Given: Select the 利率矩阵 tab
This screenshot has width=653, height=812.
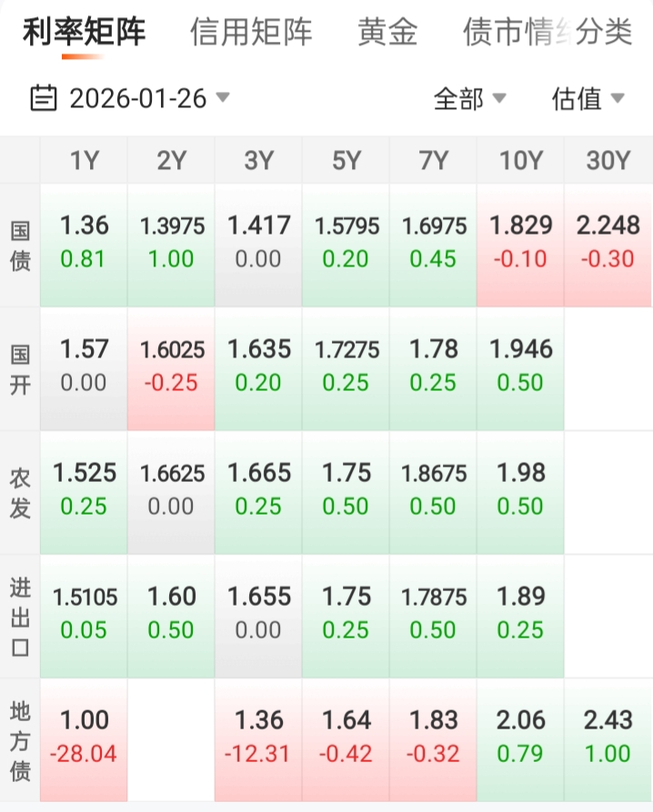Looking at the screenshot, I should 84,33.
